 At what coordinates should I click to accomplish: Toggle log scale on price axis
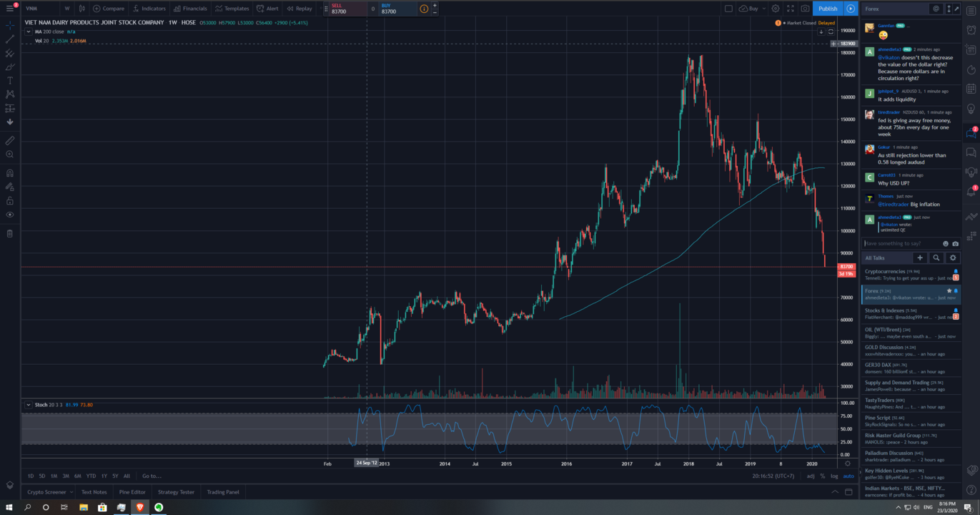coord(834,476)
